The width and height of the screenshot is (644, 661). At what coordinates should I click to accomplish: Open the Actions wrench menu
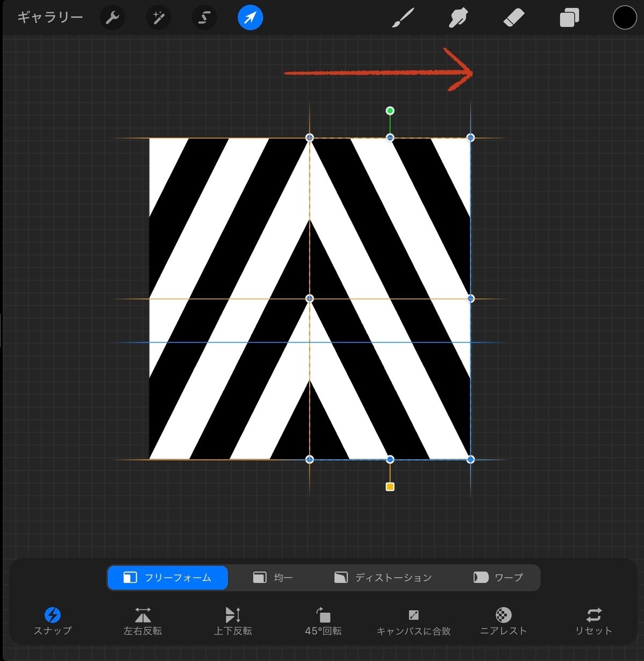[x=112, y=18]
